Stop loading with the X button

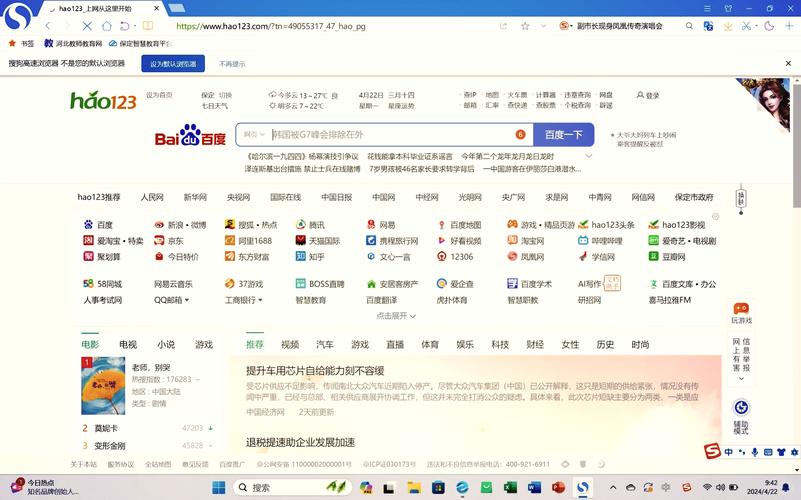coord(87,26)
